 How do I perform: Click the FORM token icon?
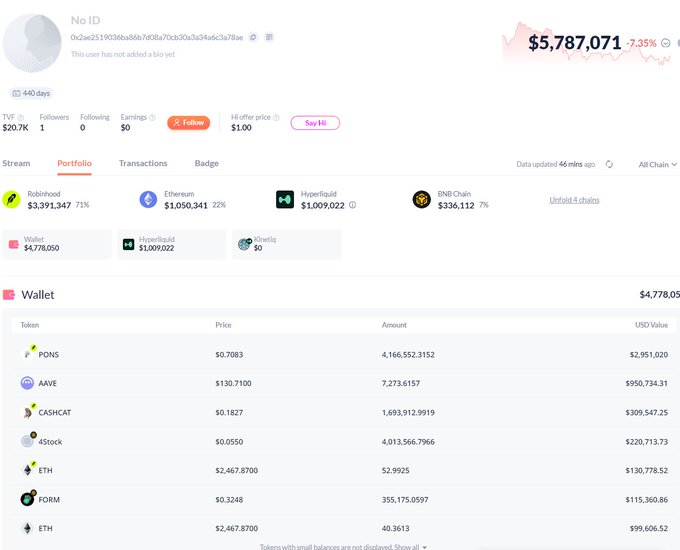(28, 499)
